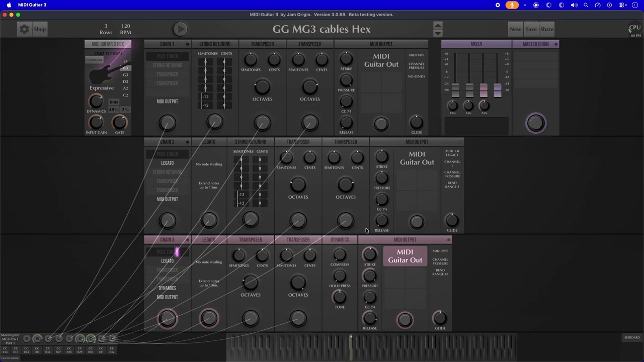This screenshot has height=362, width=644.
Task: Open the Apple menu
Action: click(x=9, y=5)
